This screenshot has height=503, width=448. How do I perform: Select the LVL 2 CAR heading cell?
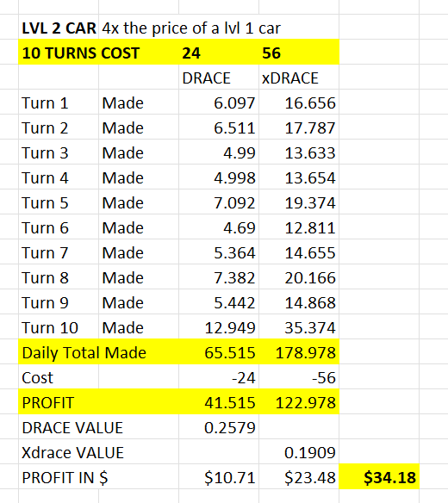click(59, 28)
